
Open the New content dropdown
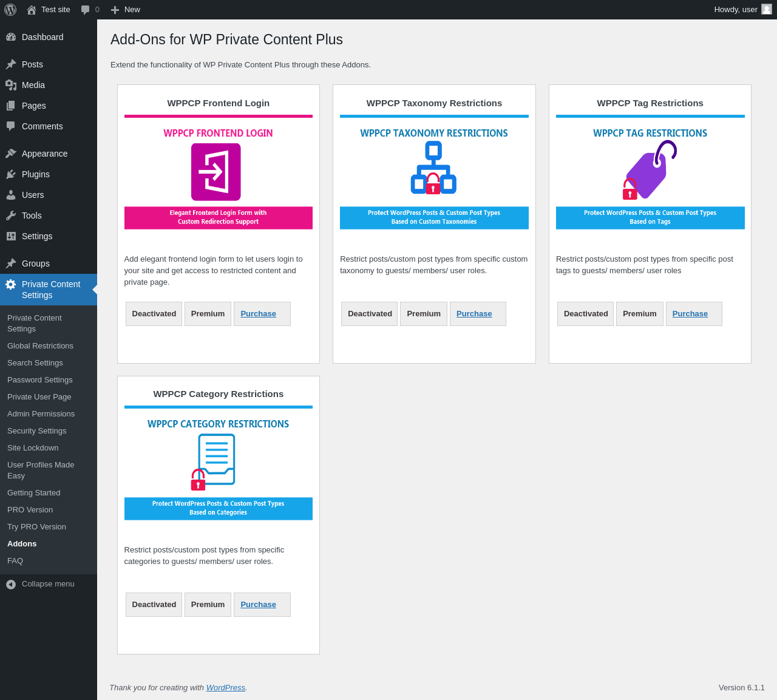(126, 10)
